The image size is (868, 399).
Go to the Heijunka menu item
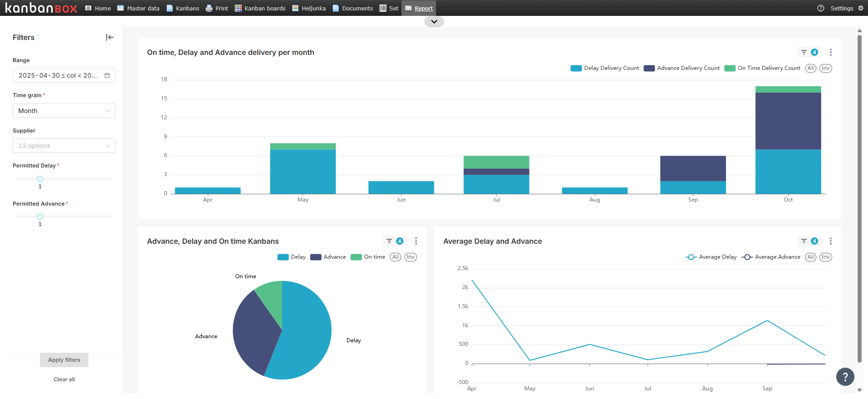309,8
